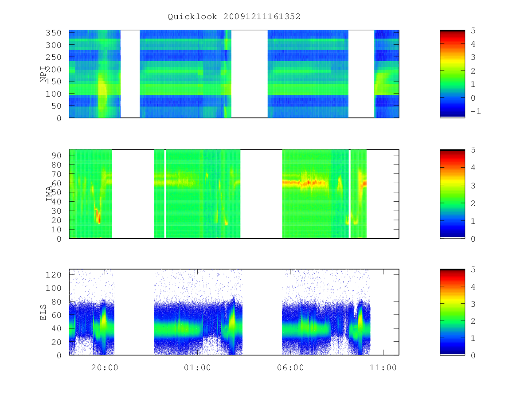532x399 pixels.
Task: Click inside the NPI spectrogram plot
Action: (x=234, y=74)
